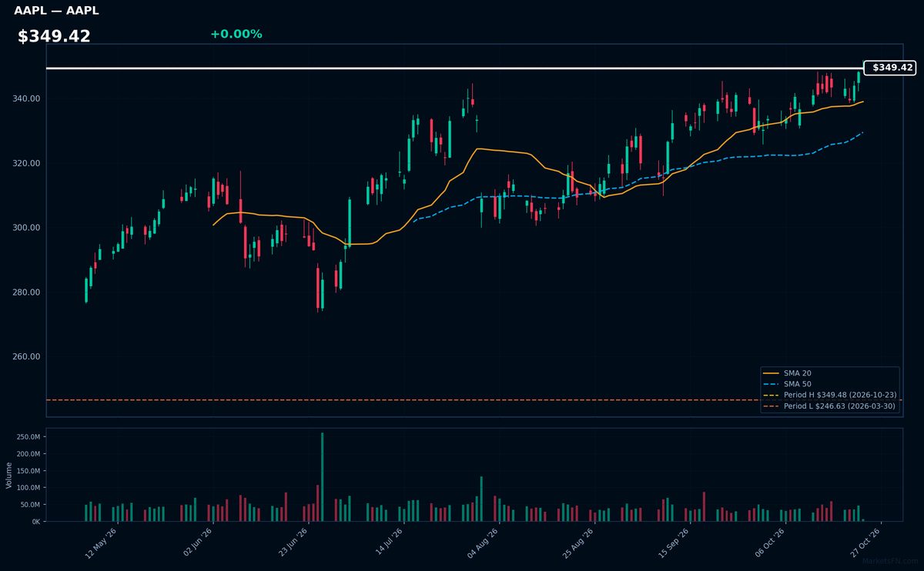924x571 pixels.
Task: Click the 25 Aug '26 date label
Action: pyautogui.click(x=577, y=543)
